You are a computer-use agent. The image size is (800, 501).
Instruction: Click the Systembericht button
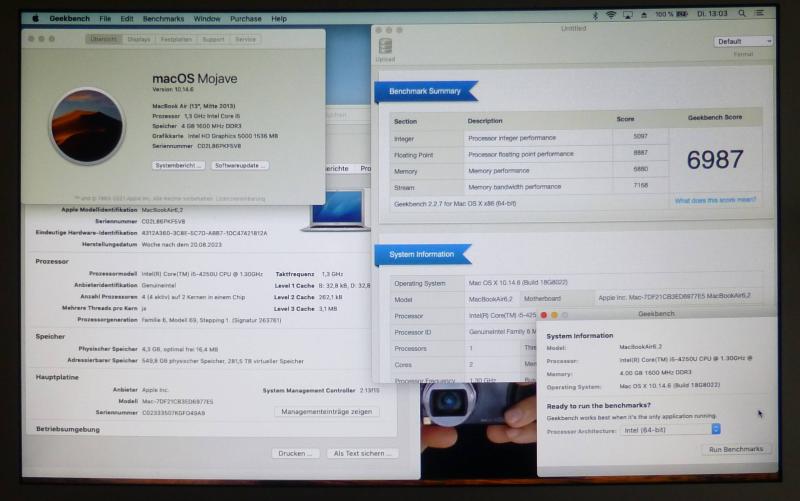[178, 165]
